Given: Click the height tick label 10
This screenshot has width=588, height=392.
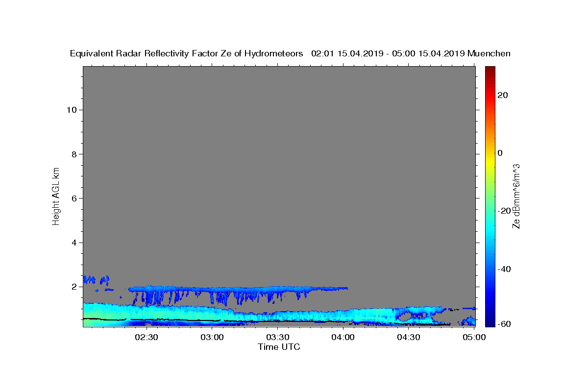Looking at the screenshot, I should 71,110.
